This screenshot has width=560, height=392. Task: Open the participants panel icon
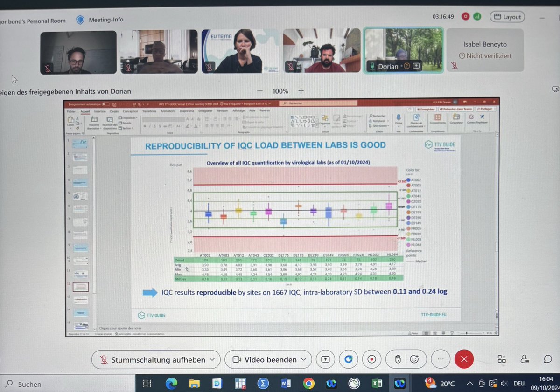525,359
